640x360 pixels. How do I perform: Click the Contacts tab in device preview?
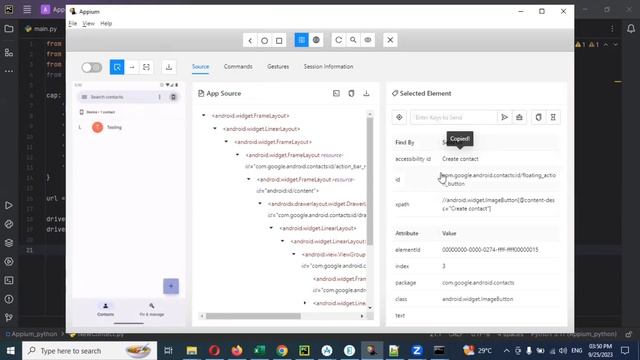pos(105,309)
